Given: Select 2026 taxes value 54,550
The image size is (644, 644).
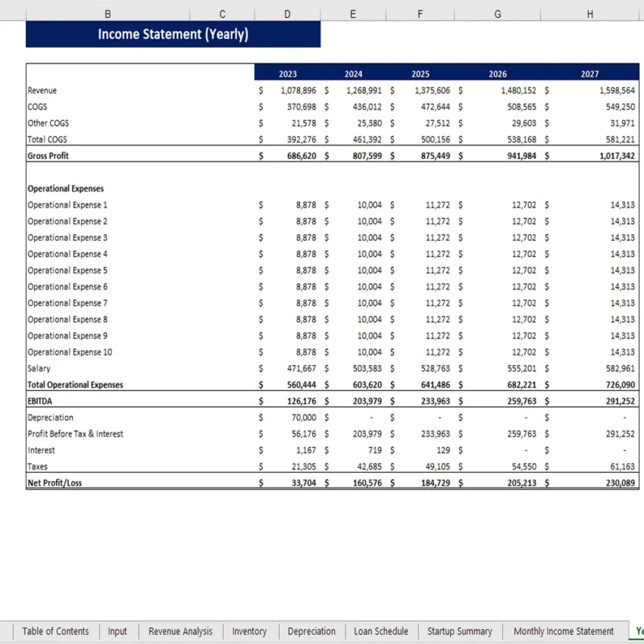Looking at the screenshot, I should [x=524, y=467].
